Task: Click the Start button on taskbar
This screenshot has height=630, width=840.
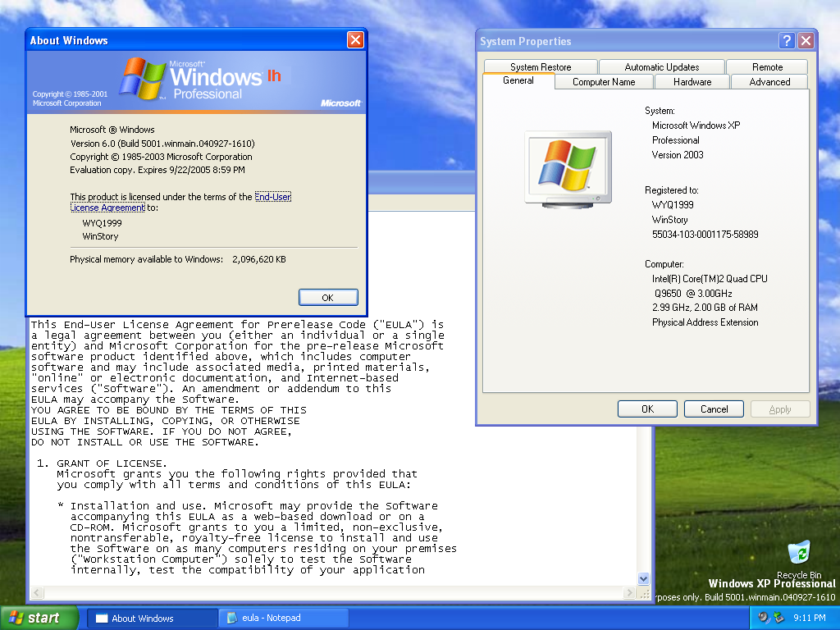Action: click(x=39, y=618)
